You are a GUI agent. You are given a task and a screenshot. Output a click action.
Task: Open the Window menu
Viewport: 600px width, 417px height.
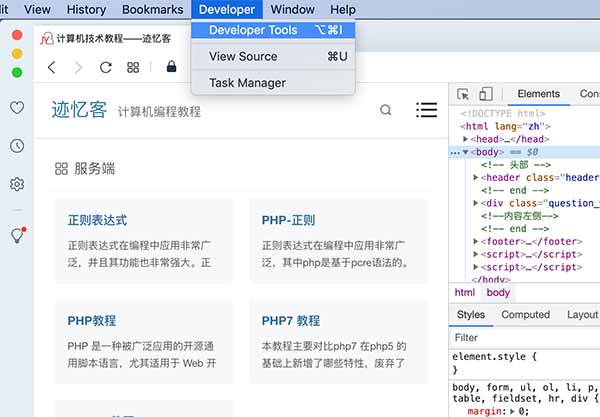pyautogui.click(x=293, y=9)
